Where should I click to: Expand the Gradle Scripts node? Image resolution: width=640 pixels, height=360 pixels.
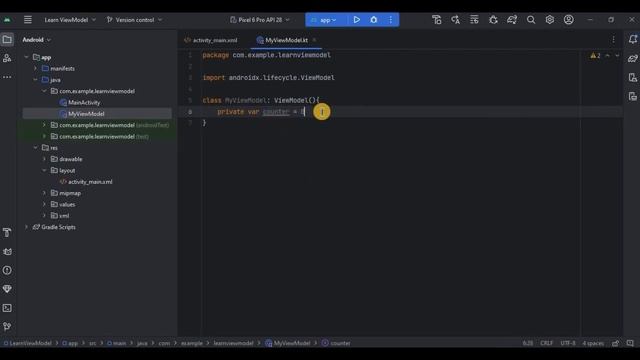click(27, 227)
